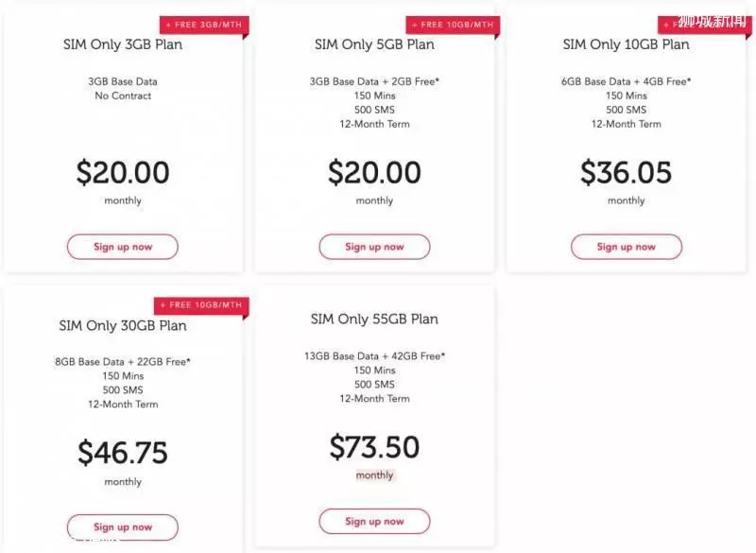Select the SIM Only 5GB Plan title

pos(374,44)
